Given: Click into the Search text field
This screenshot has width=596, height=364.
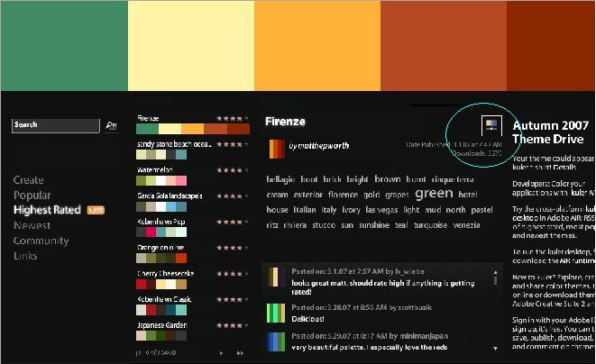Looking at the screenshot, I should (56, 125).
